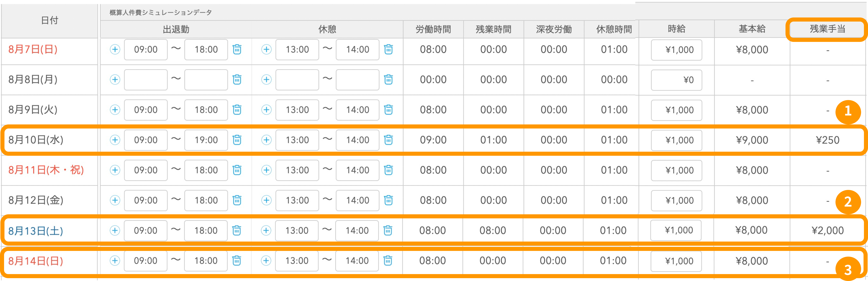This screenshot has width=868, height=281.
Task: Select the 出退勤 column header
Action: [176, 29]
